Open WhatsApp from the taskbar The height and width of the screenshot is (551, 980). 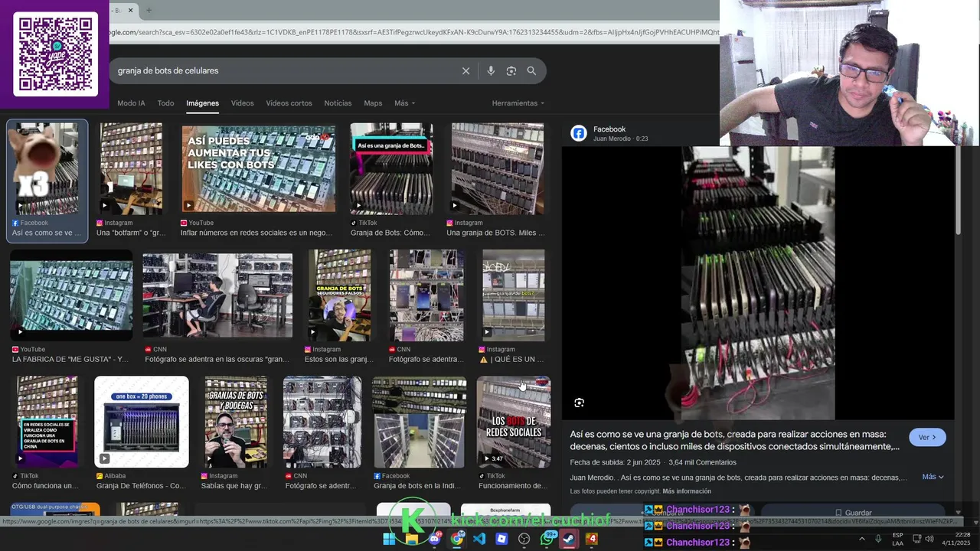click(547, 539)
